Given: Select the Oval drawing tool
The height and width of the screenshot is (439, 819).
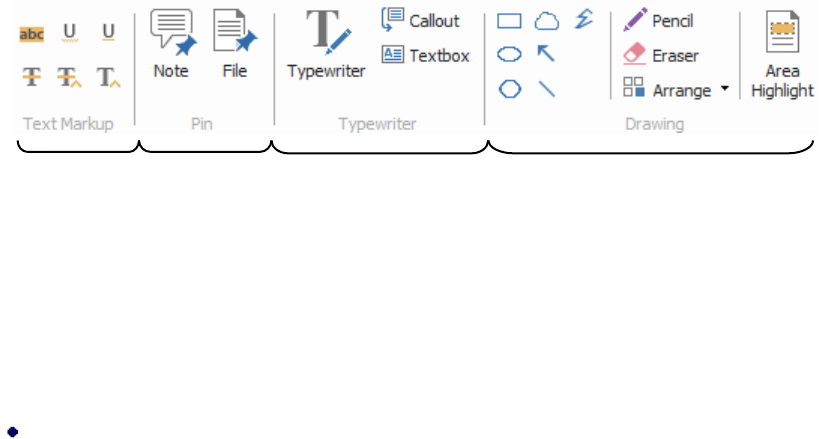Looking at the screenshot, I should (510, 54).
